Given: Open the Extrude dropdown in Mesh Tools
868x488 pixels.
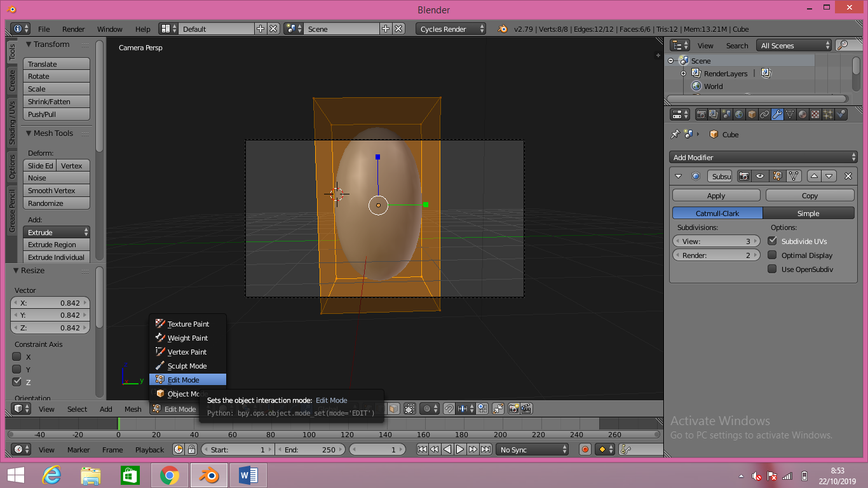Looking at the screenshot, I should [x=57, y=232].
